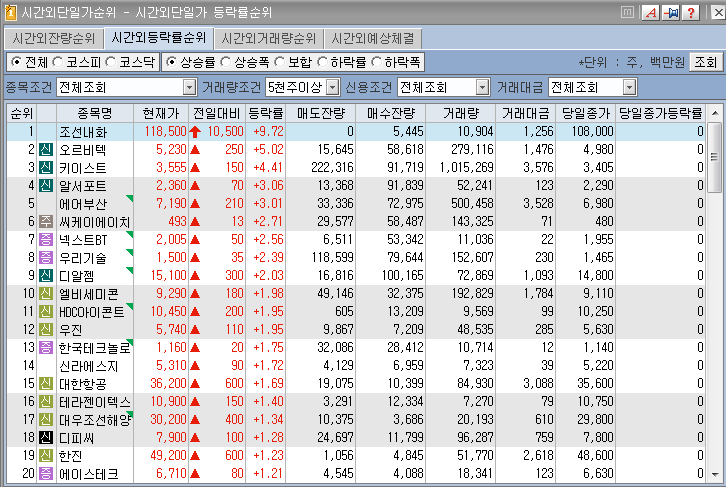Click the window number 1 icon at title left
Screen dimensions: 726x487
pos(10,12)
